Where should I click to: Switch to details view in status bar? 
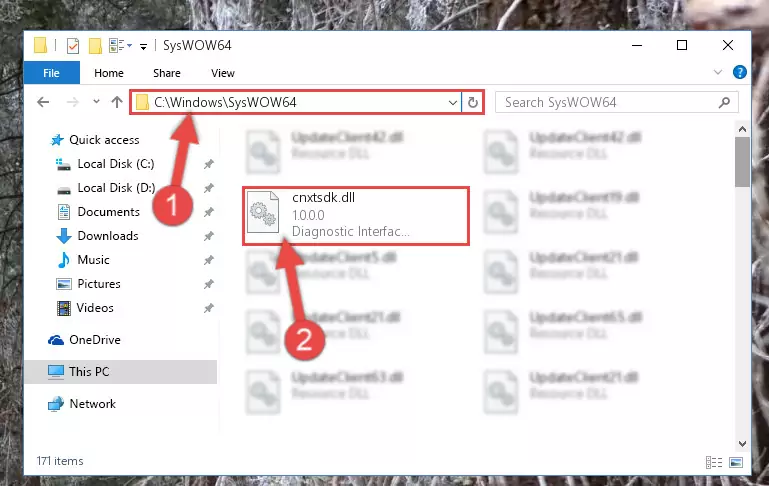714,462
